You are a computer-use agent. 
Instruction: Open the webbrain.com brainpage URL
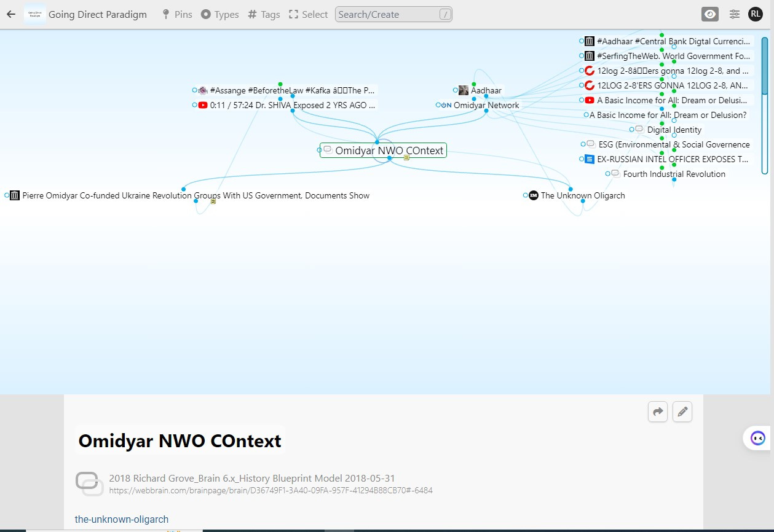click(x=271, y=490)
